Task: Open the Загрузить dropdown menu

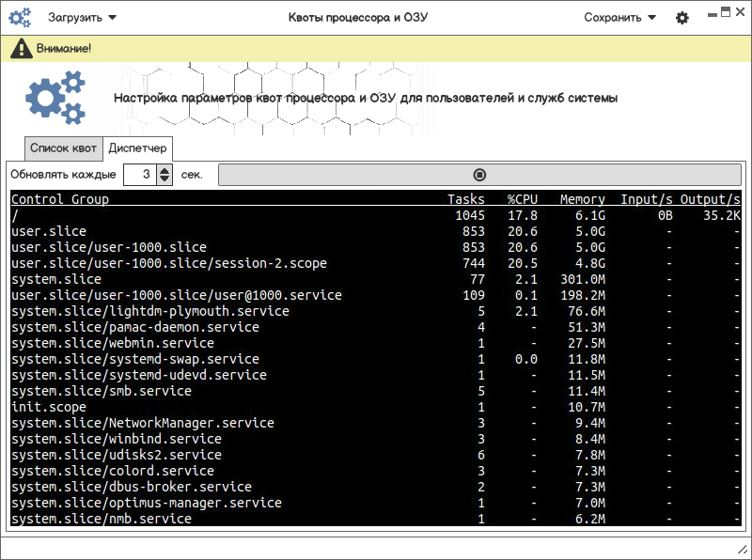Action: (82, 18)
